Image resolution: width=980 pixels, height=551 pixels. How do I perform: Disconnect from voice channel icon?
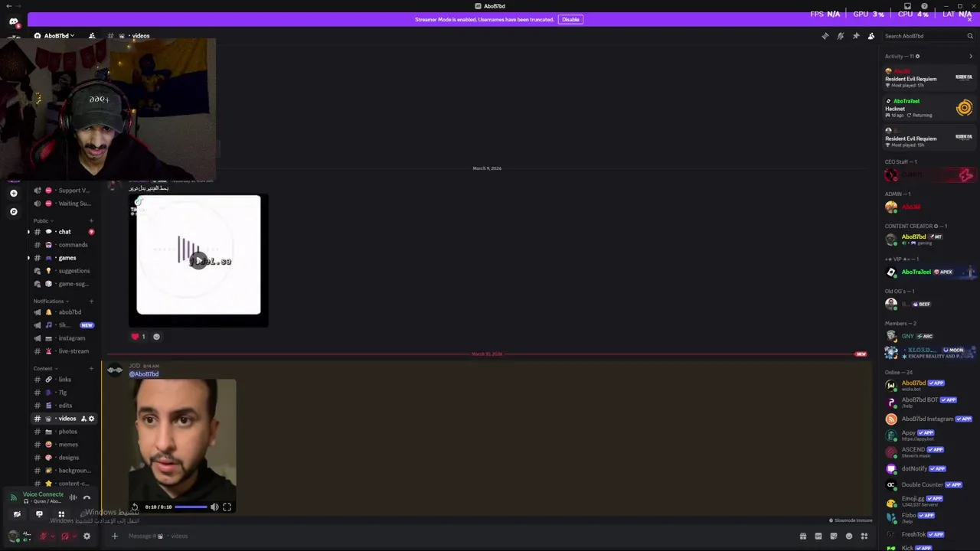click(x=87, y=497)
